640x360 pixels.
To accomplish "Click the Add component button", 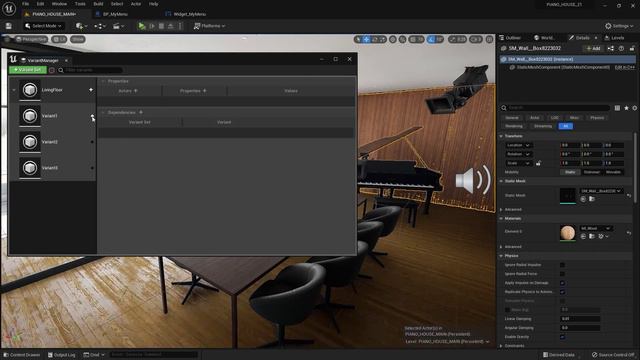I will click(593, 48).
